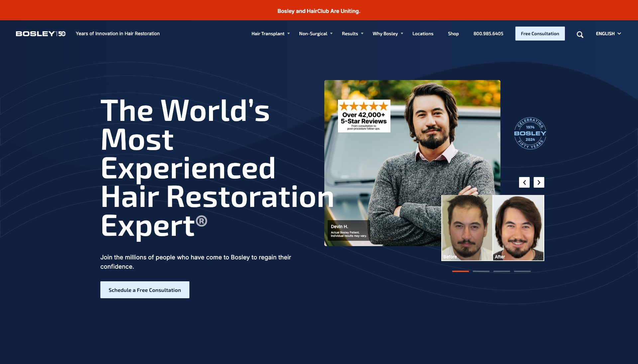Open the Locations page
638x364 pixels.
pos(423,34)
